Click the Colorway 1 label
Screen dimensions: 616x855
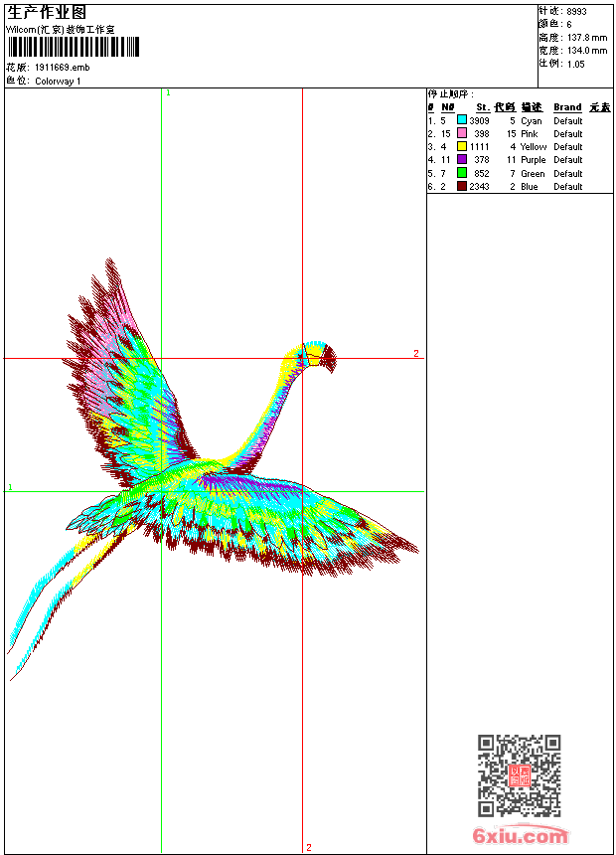tap(58, 82)
